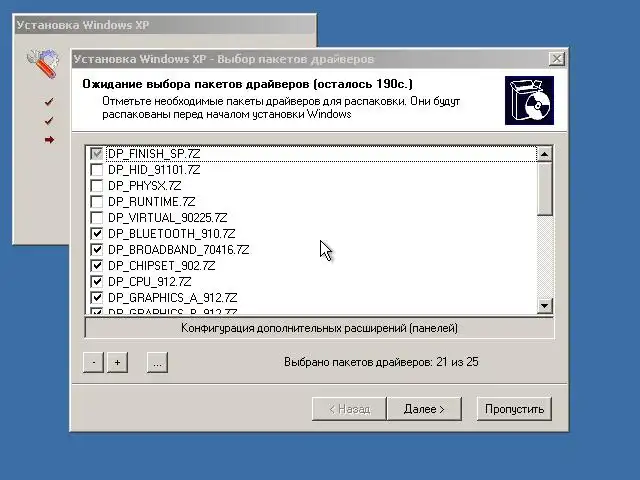Click the wrench setup icon in background window
Viewport: 640px width, 480px height.
coord(42,63)
